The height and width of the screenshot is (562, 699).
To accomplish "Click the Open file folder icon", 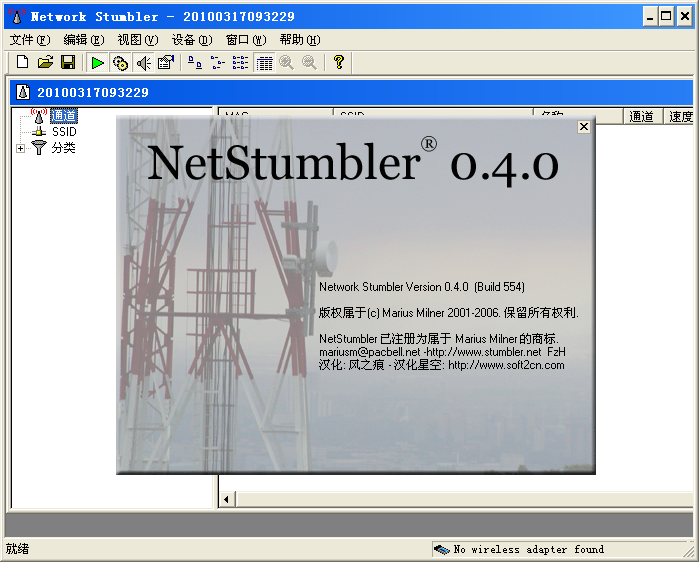I will pos(45,63).
